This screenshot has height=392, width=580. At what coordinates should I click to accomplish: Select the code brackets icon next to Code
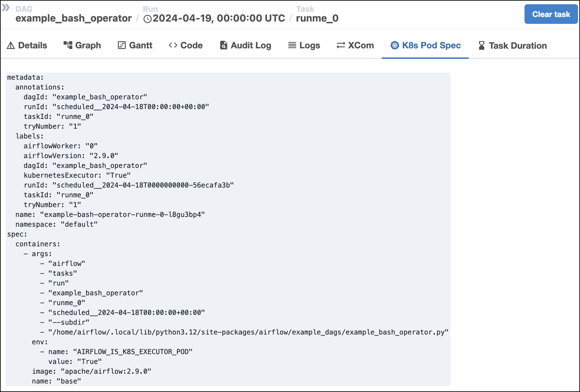tap(173, 45)
